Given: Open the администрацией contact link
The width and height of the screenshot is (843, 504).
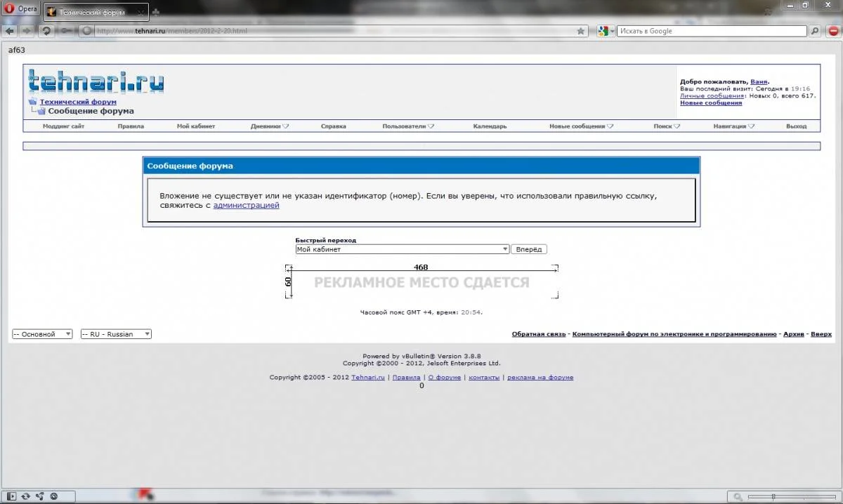Looking at the screenshot, I should pos(246,206).
